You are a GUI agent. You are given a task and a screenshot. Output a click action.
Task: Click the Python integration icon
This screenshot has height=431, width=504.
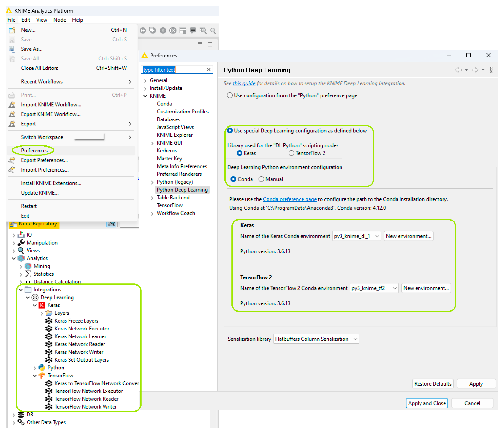point(42,368)
